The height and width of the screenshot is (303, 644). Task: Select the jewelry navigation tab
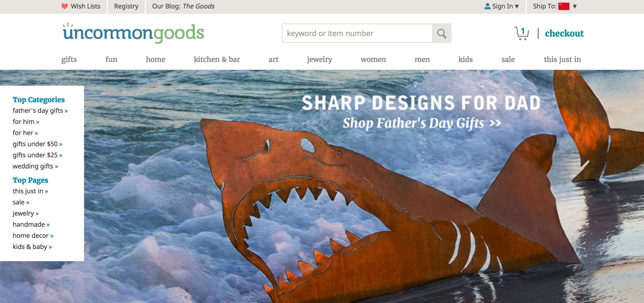click(320, 59)
